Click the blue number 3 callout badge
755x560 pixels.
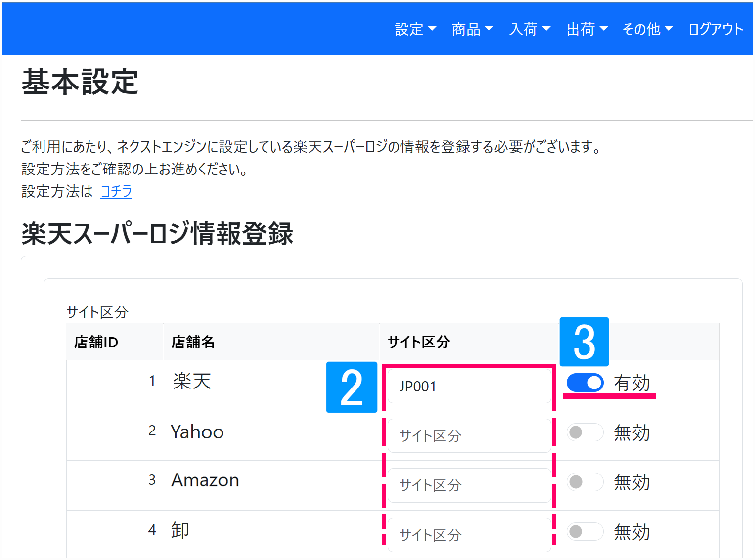(584, 342)
